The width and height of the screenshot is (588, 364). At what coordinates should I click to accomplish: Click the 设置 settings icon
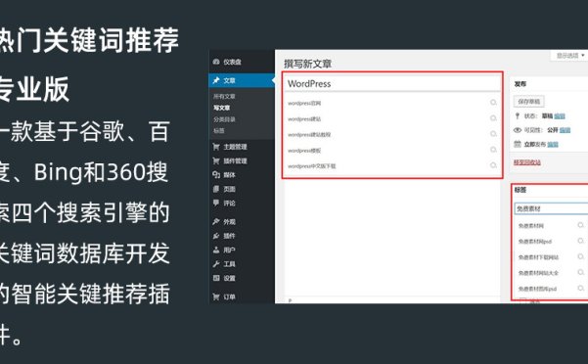(216, 278)
